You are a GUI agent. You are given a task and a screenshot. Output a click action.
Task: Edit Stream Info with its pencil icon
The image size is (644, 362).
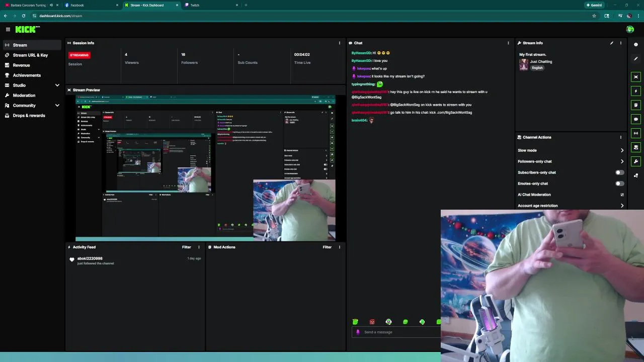(612, 43)
